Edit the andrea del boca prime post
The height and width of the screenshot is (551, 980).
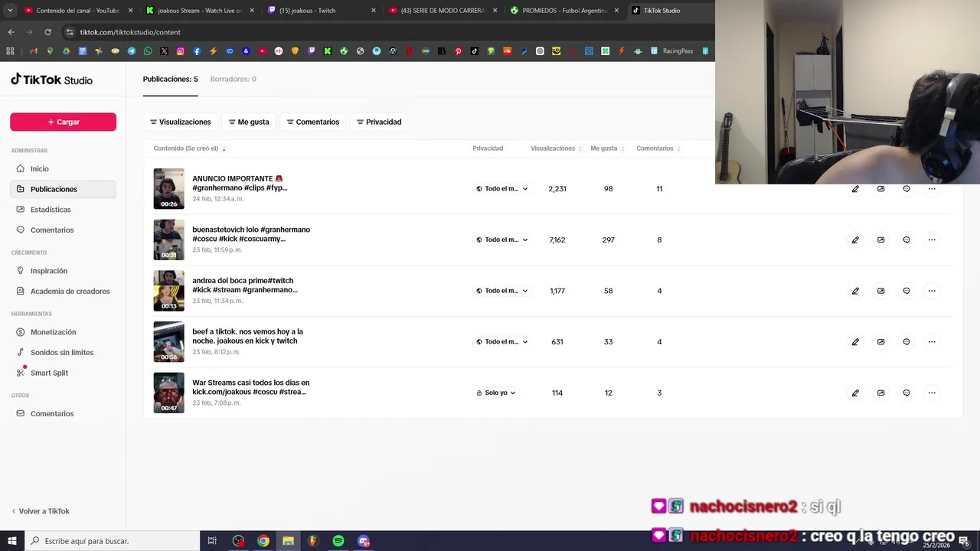[x=855, y=291]
